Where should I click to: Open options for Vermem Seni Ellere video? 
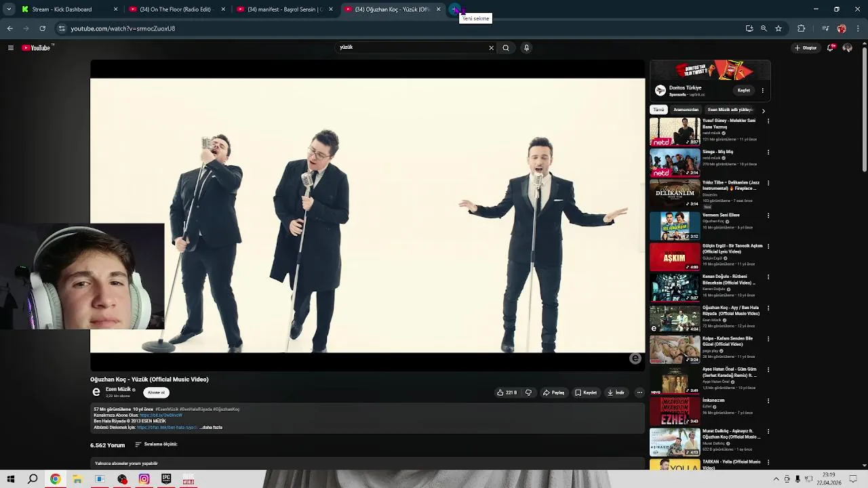[768, 216]
